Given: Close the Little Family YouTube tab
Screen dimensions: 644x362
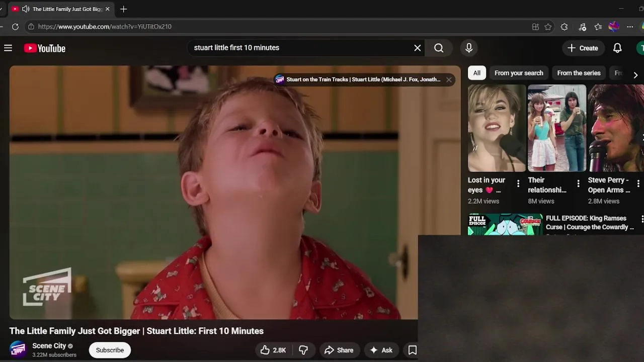Looking at the screenshot, I should pyautogui.click(x=107, y=9).
